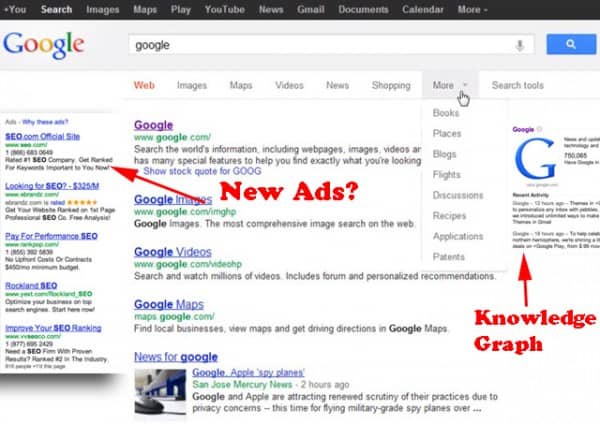This screenshot has width=600, height=424.
Task: Click the large G logo in Knowledge Graph
Action: click(x=535, y=158)
